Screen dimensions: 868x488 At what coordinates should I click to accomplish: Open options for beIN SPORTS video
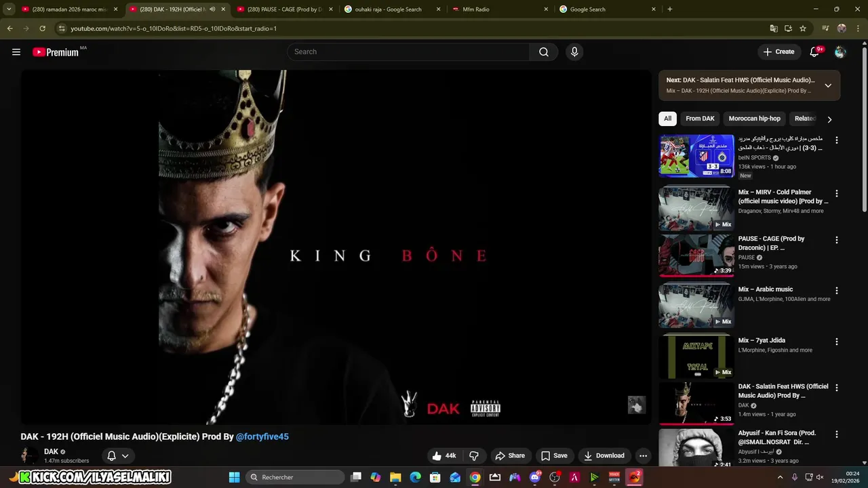836,140
